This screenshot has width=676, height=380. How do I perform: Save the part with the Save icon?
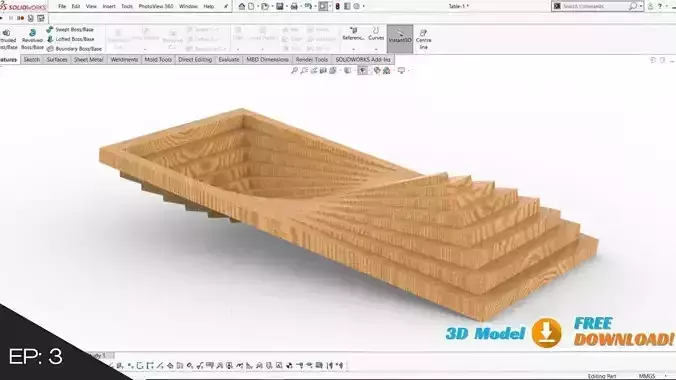(x=280, y=6)
